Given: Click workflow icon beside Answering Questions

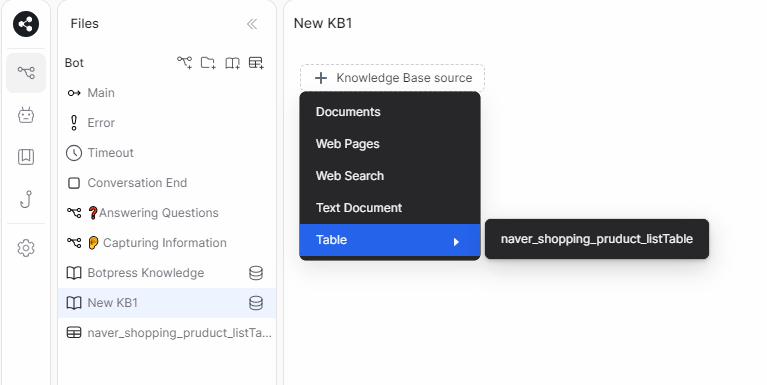Looking at the screenshot, I should [74, 213].
